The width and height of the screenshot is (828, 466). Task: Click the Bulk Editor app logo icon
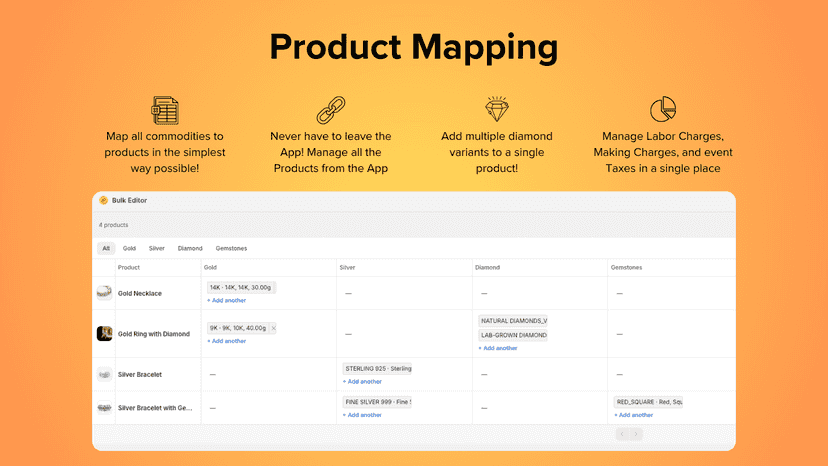click(104, 200)
